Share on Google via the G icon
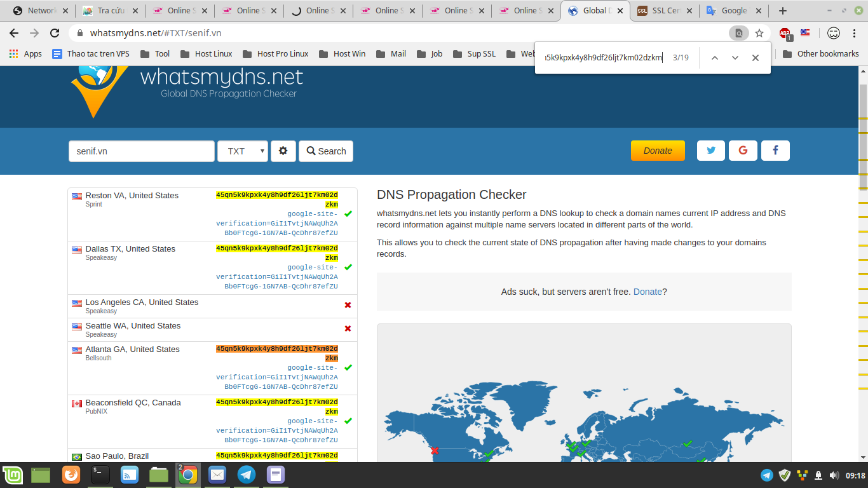868x488 pixels. point(743,151)
